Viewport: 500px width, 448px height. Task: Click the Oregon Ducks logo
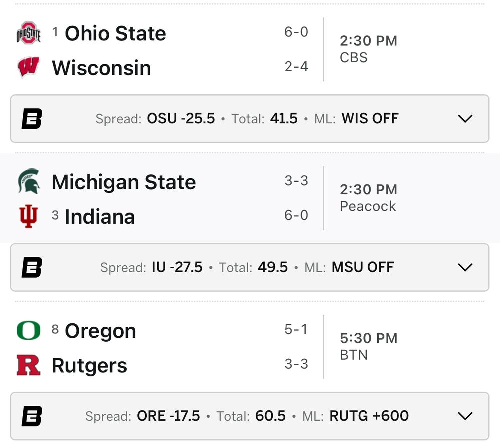coord(28,330)
